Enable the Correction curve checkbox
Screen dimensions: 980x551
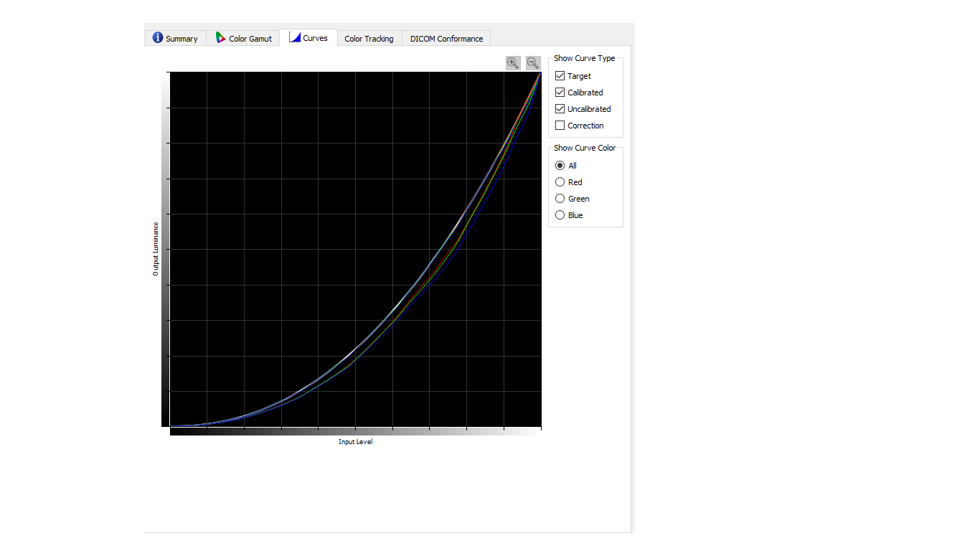pyautogui.click(x=560, y=126)
